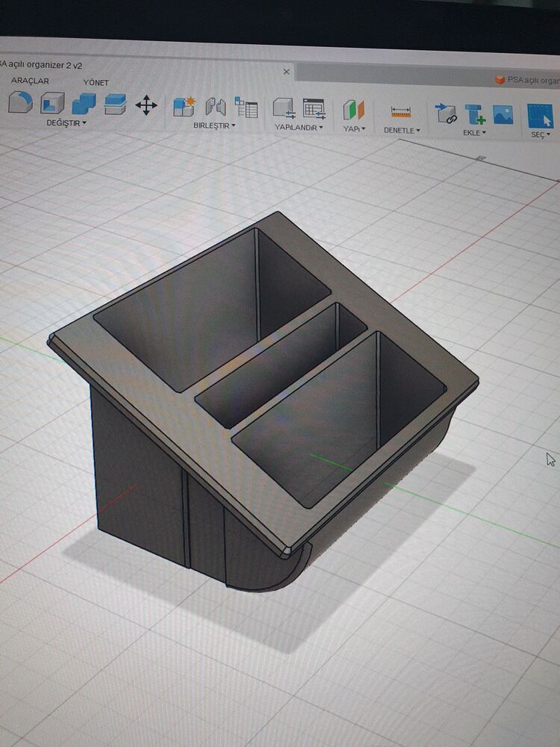Image resolution: width=560 pixels, height=747 pixels.
Task: Open the Bill of Materials table icon
Action: [x=246, y=107]
